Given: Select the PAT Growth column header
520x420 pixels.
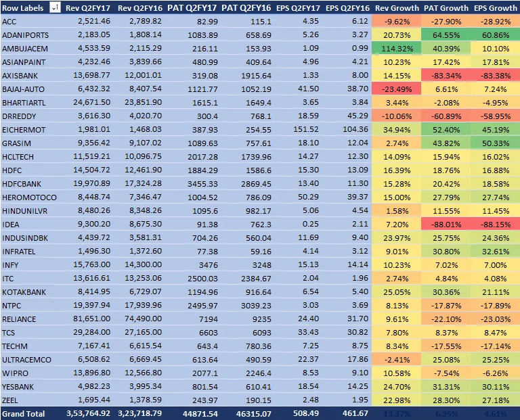Looking at the screenshot, I should 446,7.
